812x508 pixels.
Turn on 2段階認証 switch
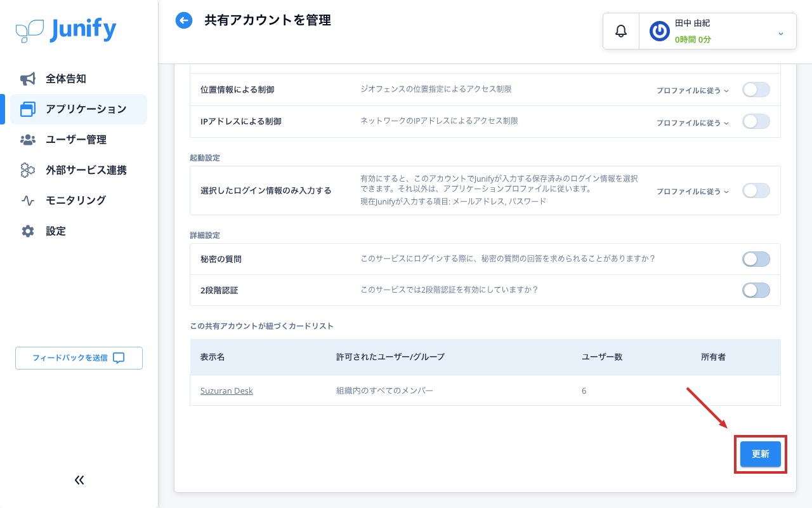[756, 290]
